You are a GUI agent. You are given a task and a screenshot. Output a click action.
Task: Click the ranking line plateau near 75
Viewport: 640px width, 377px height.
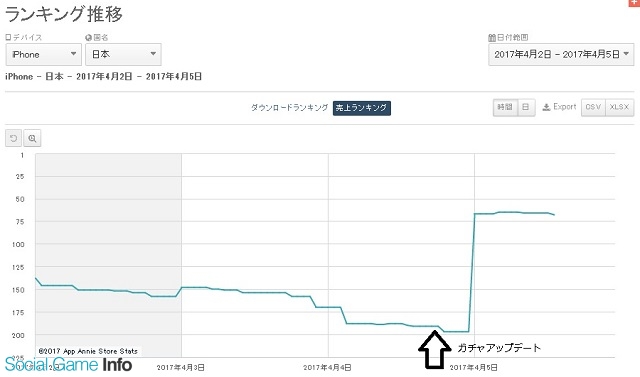514,213
